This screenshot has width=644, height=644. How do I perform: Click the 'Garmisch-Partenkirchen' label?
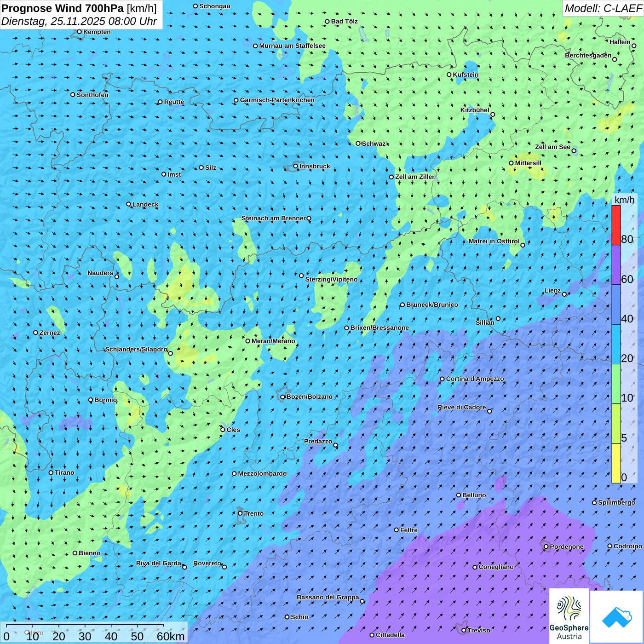tap(277, 100)
